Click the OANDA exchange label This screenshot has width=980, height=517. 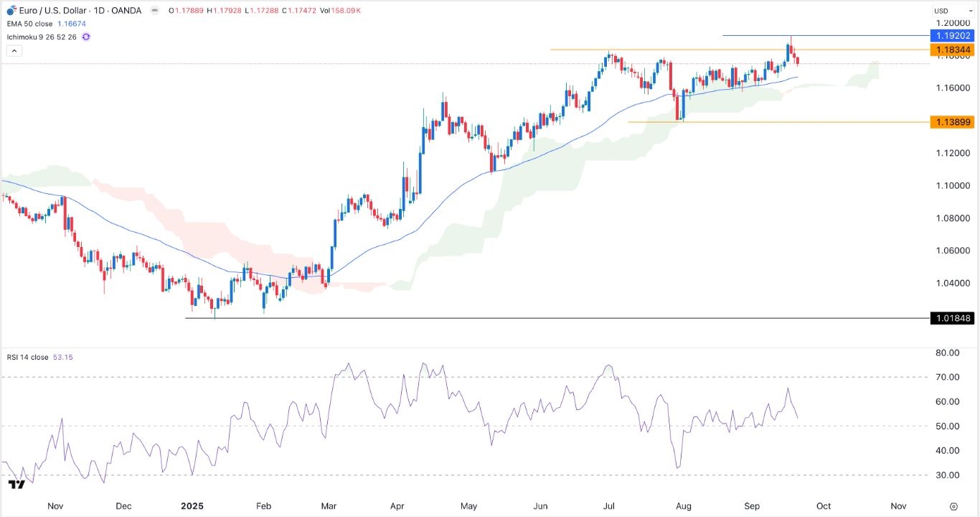[x=128, y=10]
